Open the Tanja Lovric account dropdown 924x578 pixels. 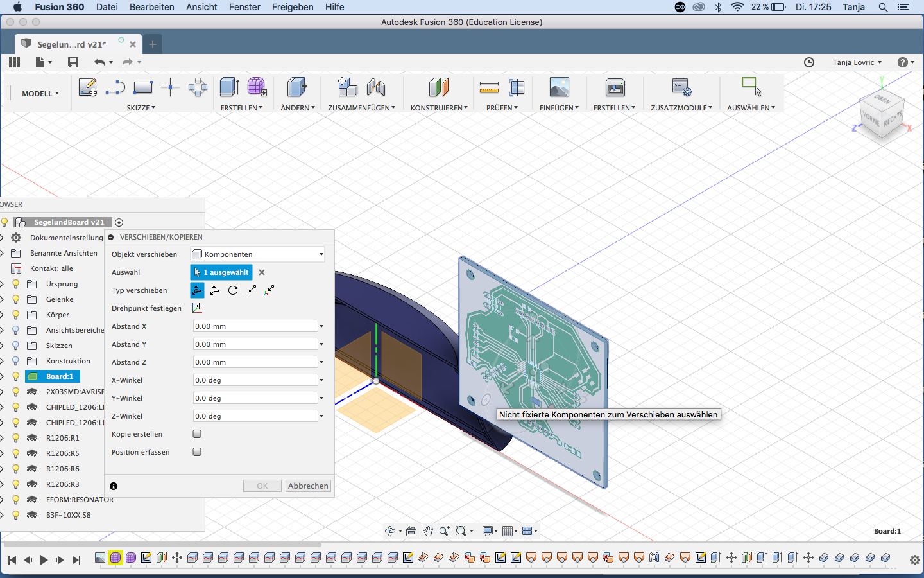pos(857,62)
